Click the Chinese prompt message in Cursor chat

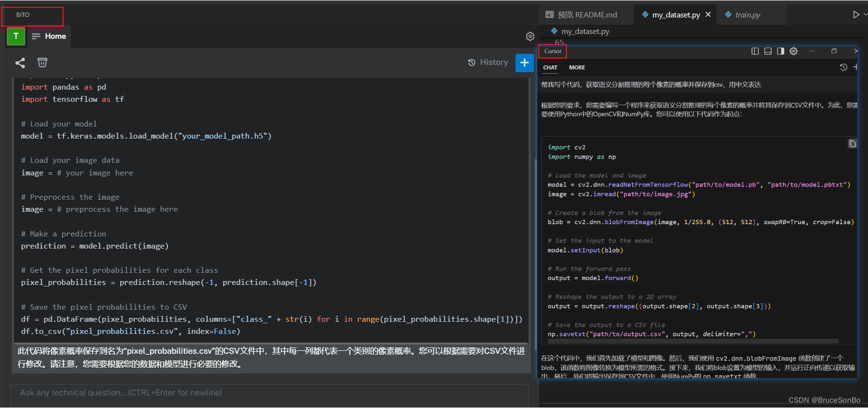click(651, 85)
